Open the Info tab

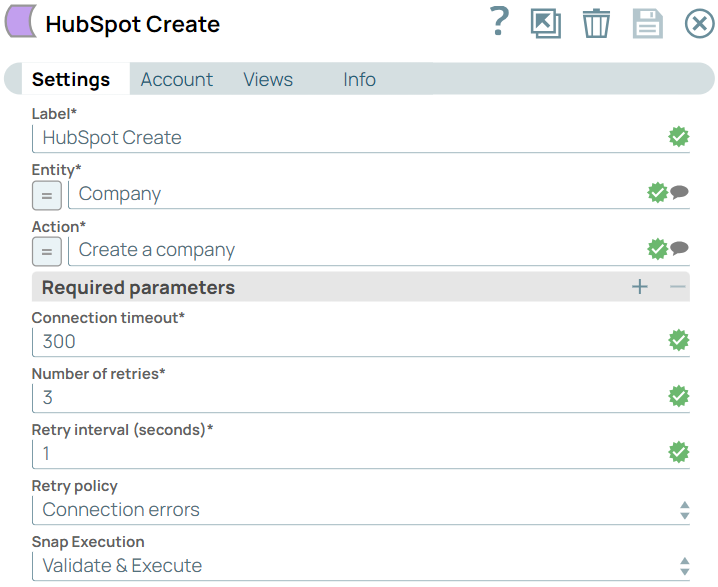359,79
